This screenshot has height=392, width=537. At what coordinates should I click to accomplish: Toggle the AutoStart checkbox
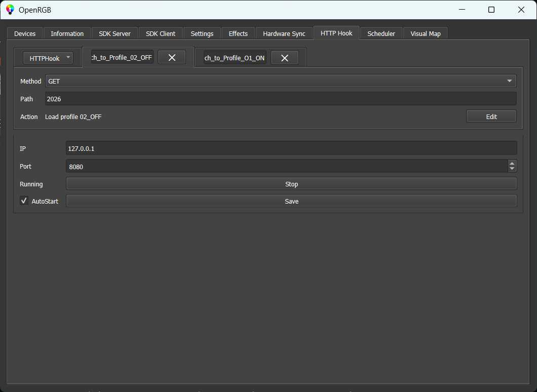pos(24,201)
